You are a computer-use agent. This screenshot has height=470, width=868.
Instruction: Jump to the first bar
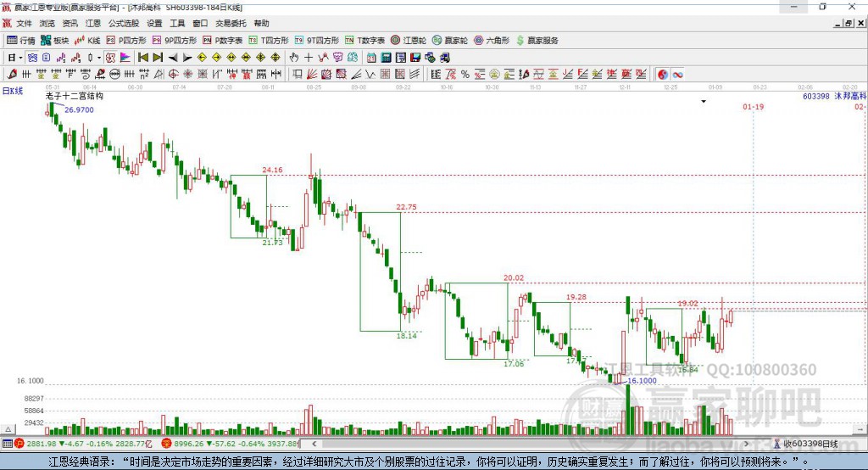click(x=143, y=58)
